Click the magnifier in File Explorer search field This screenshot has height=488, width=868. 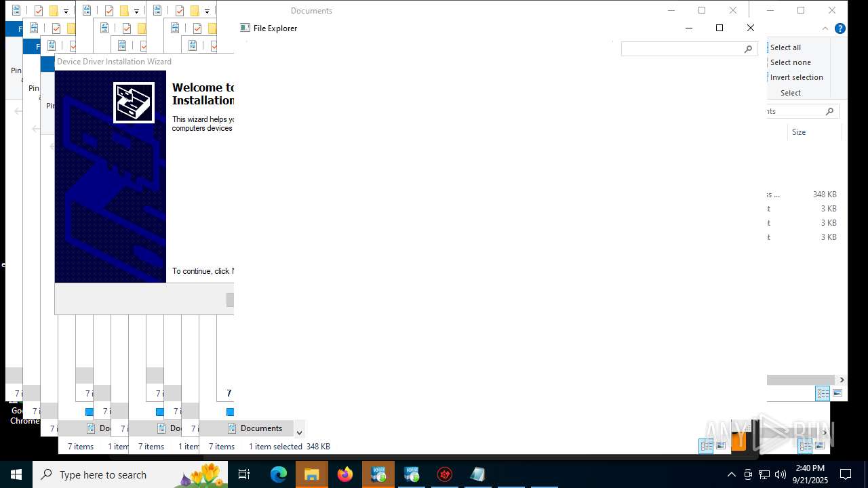(x=749, y=49)
